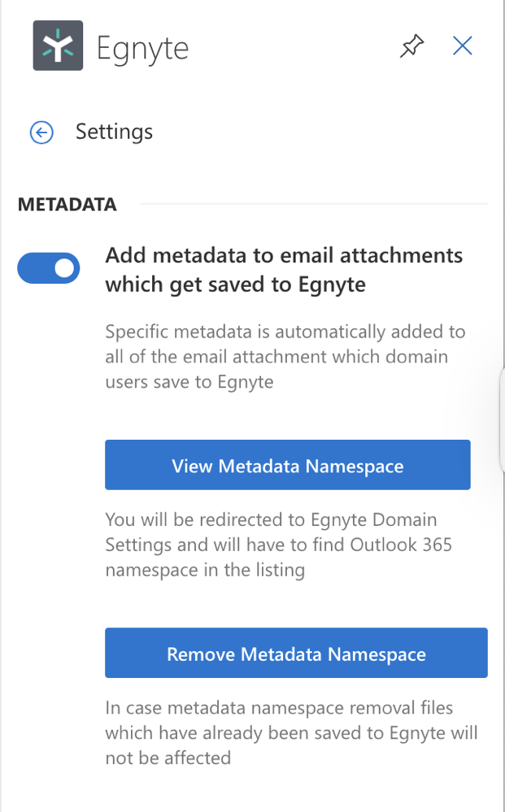Pin the Egnyte pane with the pushpin icon
This screenshot has height=812, width=505.
(411, 46)
